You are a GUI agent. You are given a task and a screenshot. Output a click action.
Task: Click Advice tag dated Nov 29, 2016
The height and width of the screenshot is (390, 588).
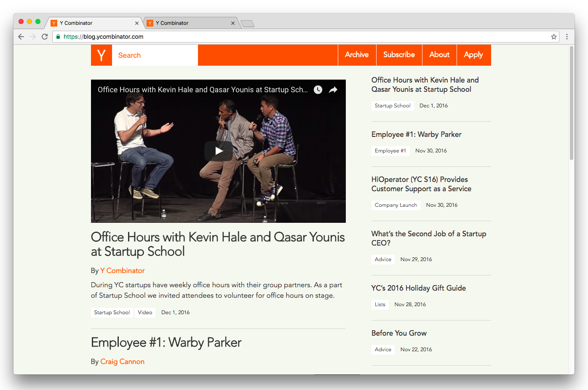pos(383,259)
